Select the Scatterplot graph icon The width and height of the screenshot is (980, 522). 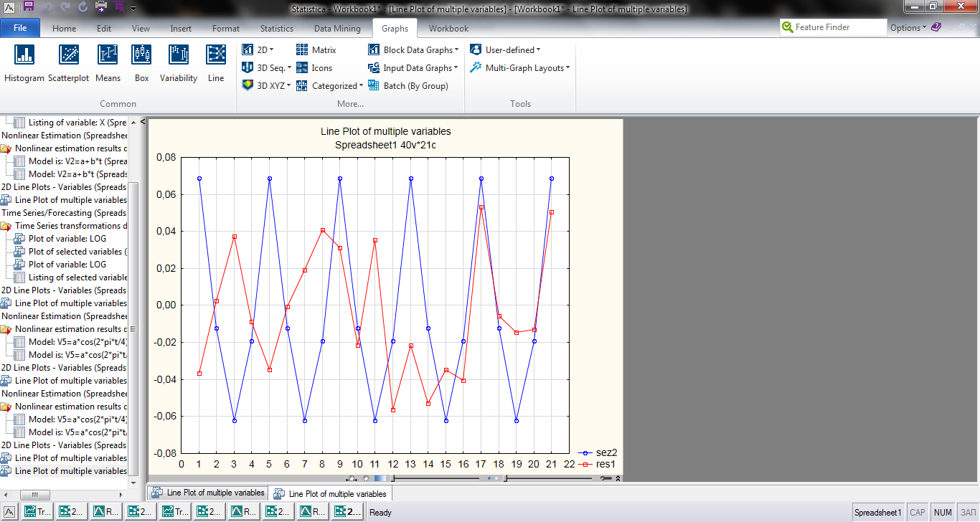(68, 64)
